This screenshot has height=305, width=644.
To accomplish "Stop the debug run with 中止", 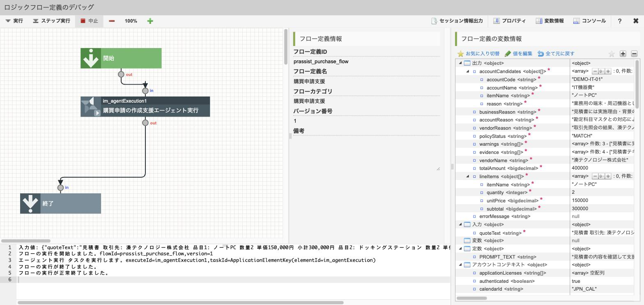I will pyautogui.click(x=89, y=21).
